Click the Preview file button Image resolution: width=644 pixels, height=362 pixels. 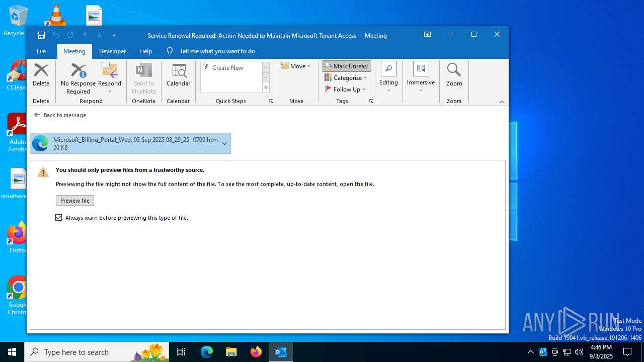point(74,201)
